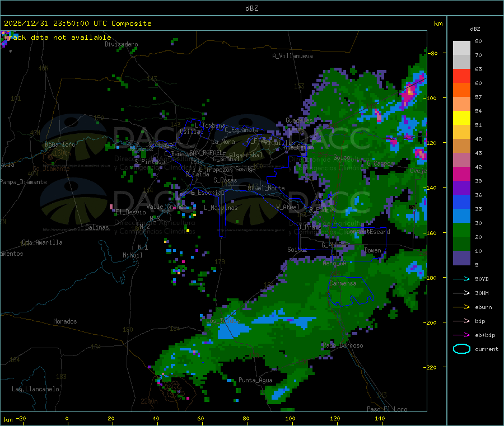Click the 'Nihuil' map label
The image size is (504, 426).
132,255
